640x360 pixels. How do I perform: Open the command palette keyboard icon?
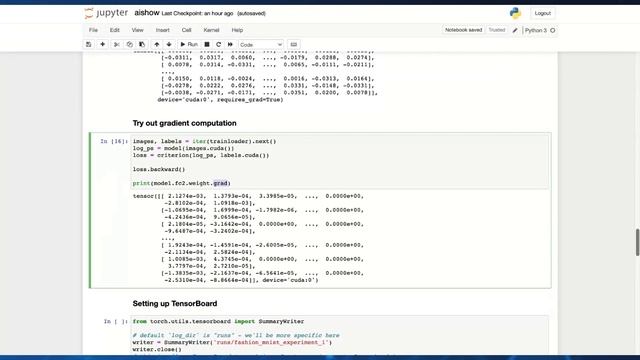coord(294,44)
